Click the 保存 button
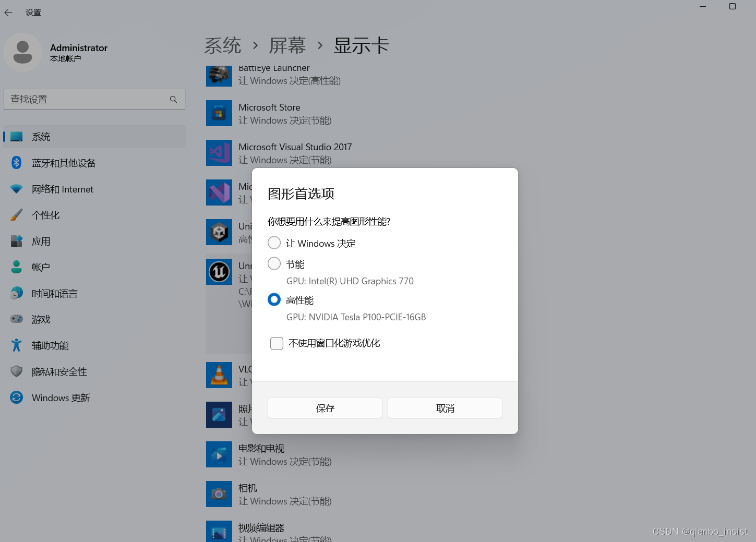This screenshot has width=756, height=542. tap(325, 408)
